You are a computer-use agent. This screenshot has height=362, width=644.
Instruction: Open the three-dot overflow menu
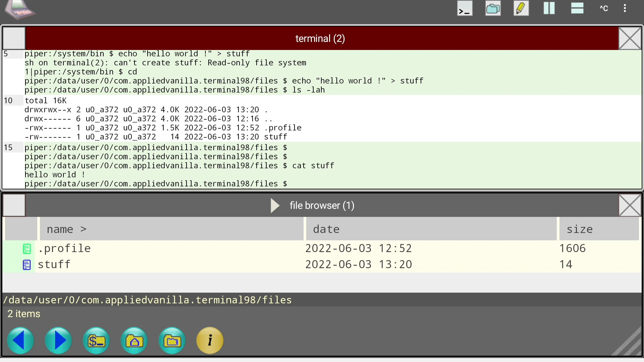point(625,8)
